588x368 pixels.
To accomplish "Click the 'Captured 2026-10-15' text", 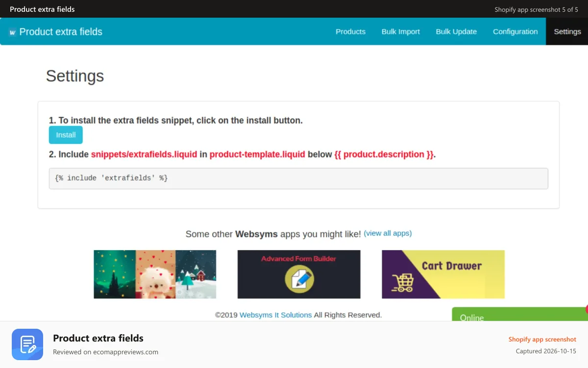I will pyautogui.click(x=546, y=351).
